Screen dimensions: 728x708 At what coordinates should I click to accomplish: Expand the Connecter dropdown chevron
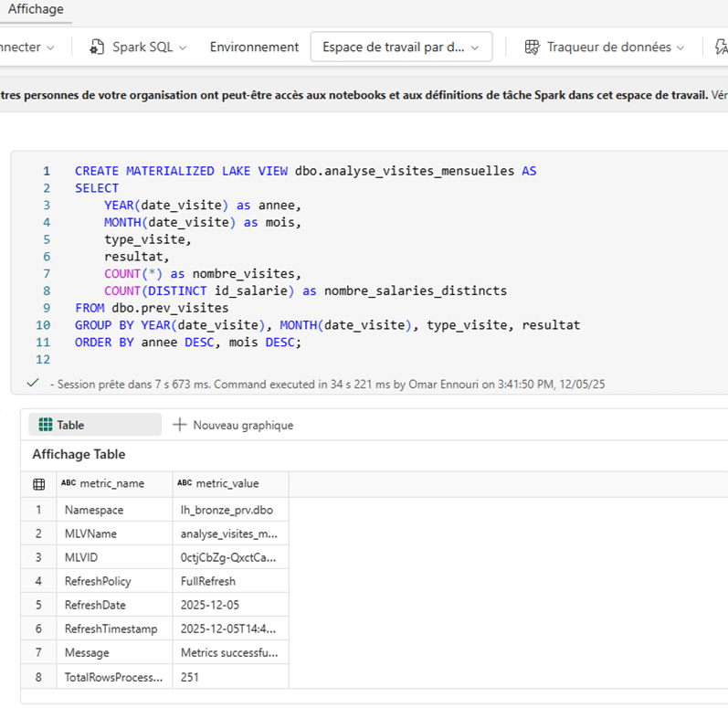(x=50, y=48)
